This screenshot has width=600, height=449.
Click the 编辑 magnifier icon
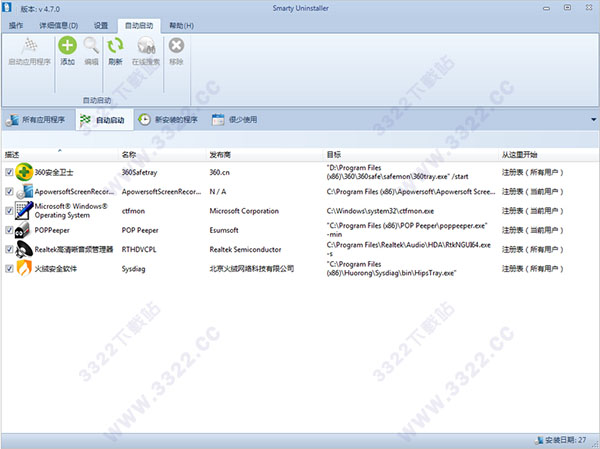point(91,46)
